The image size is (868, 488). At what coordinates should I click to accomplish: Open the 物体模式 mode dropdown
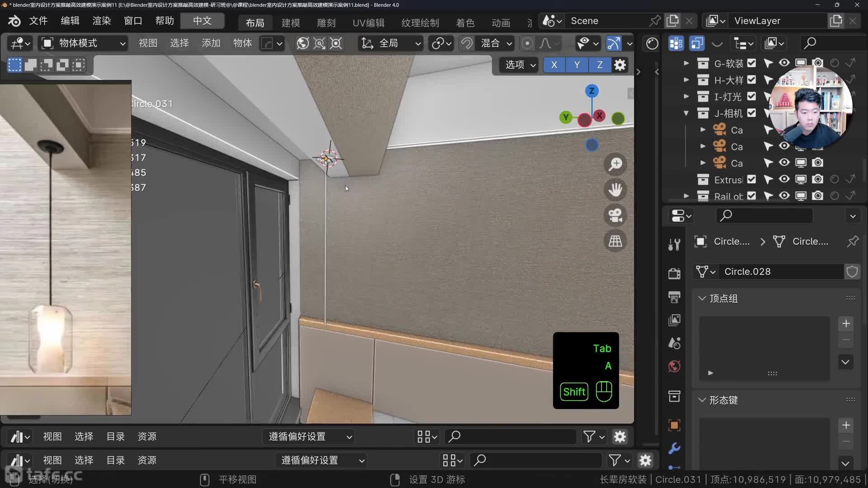84,43
